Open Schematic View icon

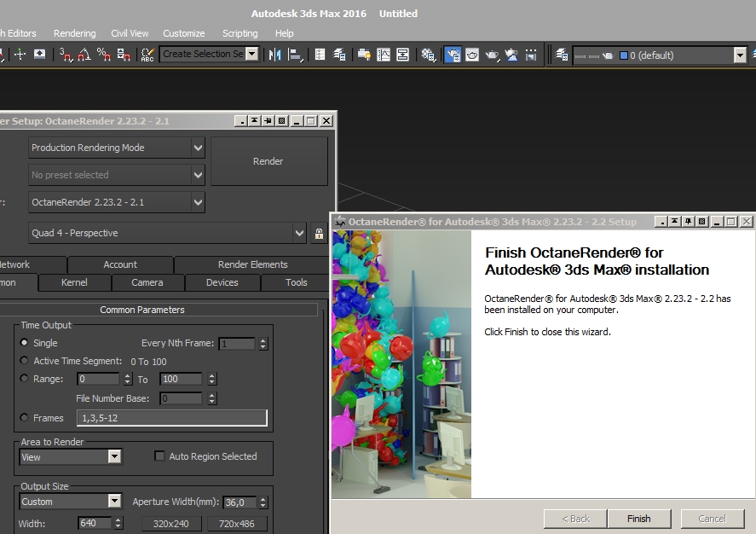(402, 55)
